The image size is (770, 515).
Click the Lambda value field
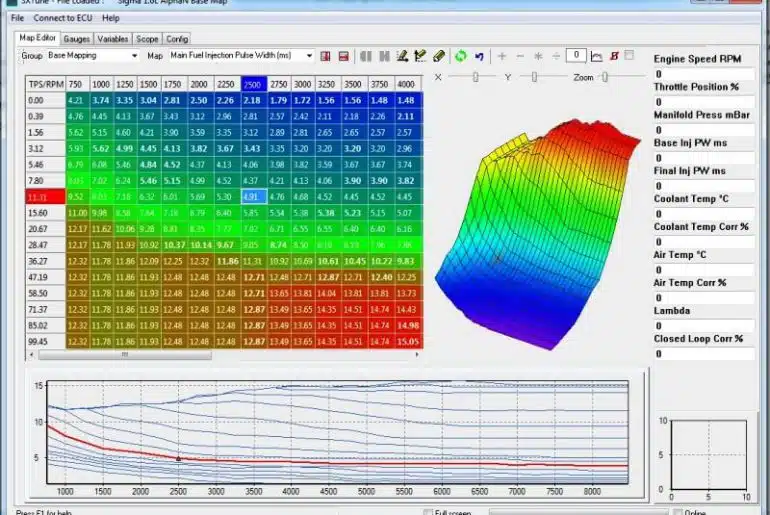[704, 326]
